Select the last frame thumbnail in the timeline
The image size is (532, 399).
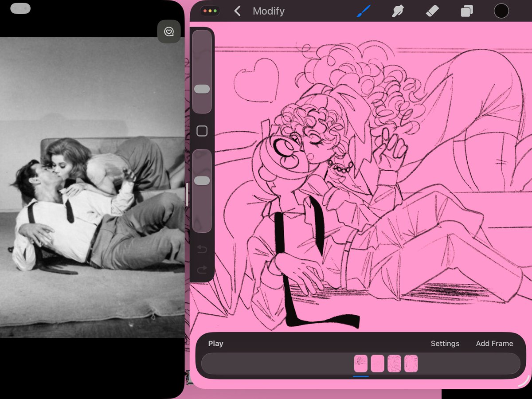(411, 363)
